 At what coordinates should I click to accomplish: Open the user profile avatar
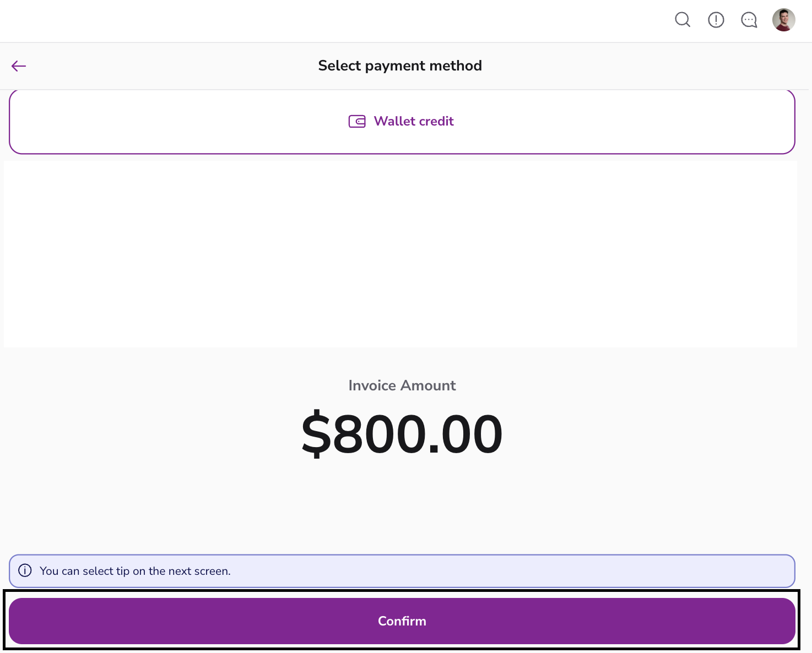coord(783,20)
